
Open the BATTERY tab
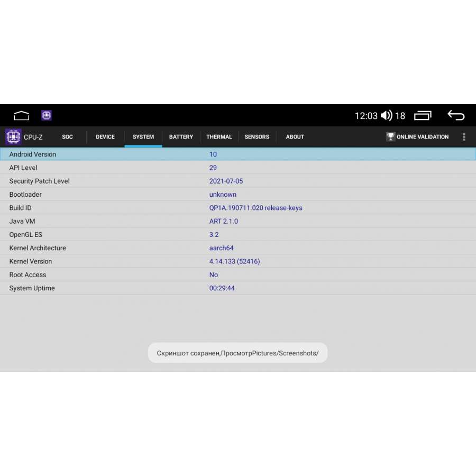(x=181, y=137)
